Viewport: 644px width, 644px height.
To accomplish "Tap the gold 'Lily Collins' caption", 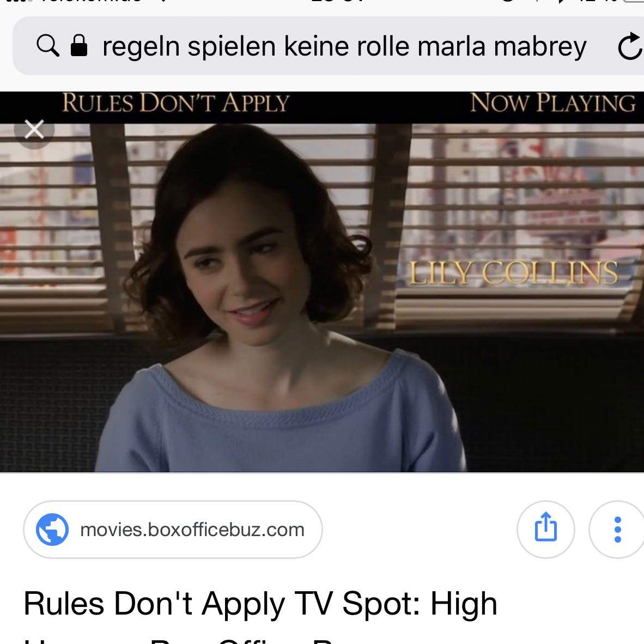I will [513, 273].
